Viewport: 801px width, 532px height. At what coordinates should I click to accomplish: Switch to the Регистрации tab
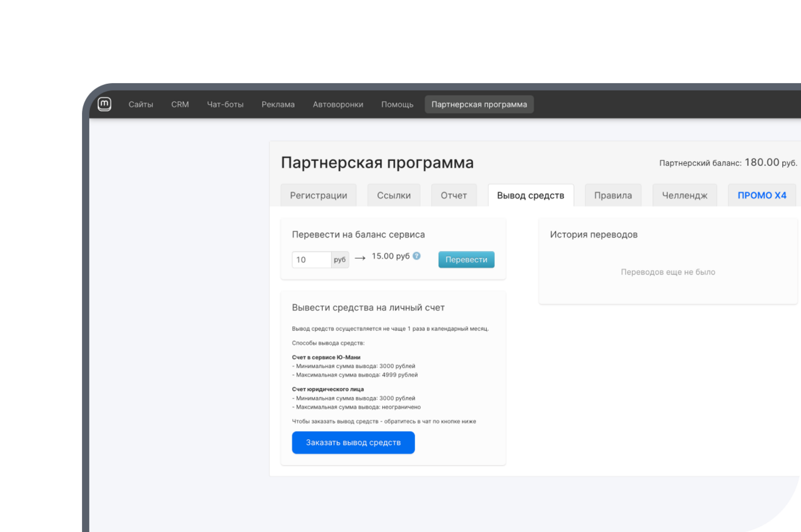(x=318, y=196)
